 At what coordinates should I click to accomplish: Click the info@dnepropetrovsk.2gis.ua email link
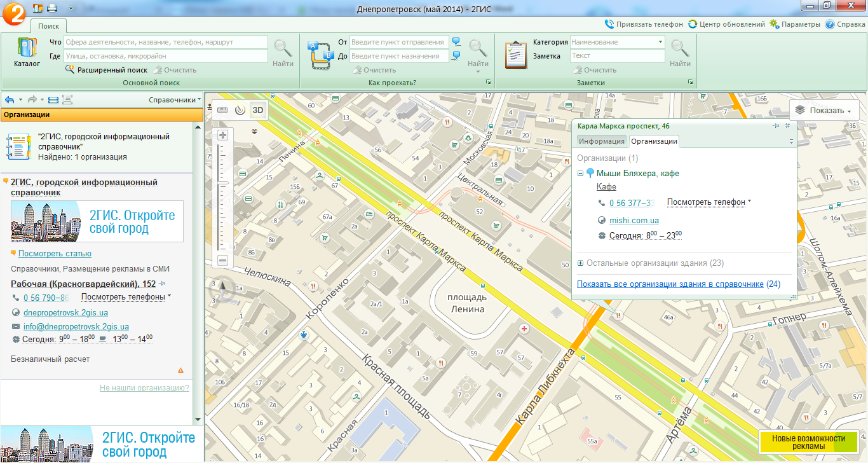click(x=76, y=326)
